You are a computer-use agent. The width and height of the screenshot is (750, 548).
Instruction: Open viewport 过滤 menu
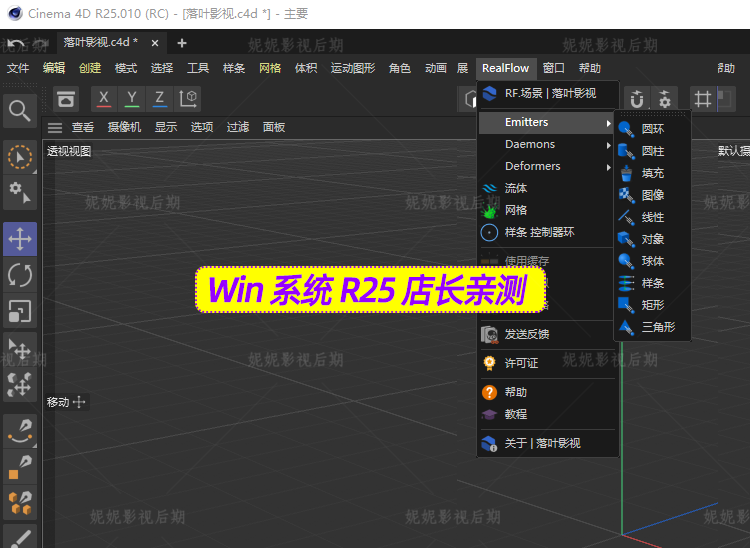point(238,127)
